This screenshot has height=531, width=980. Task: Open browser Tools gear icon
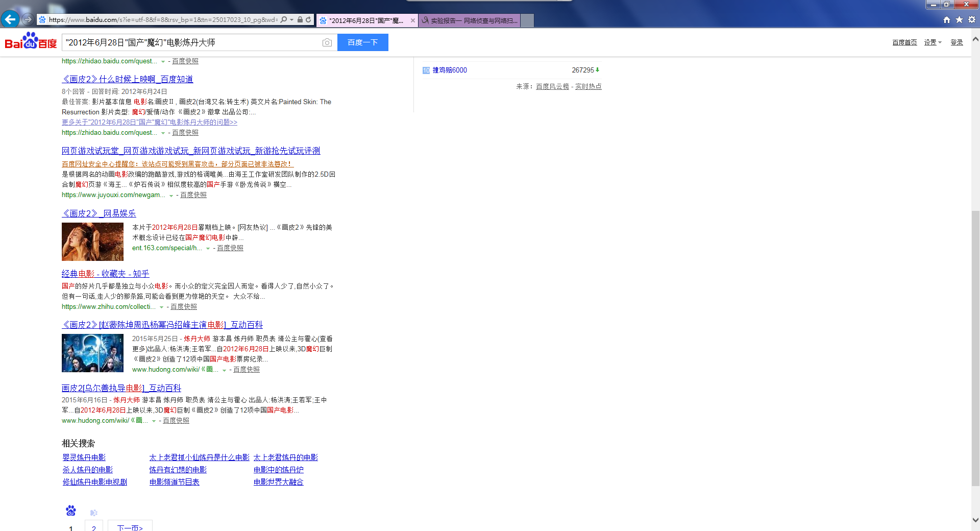[x=972, y=20]
